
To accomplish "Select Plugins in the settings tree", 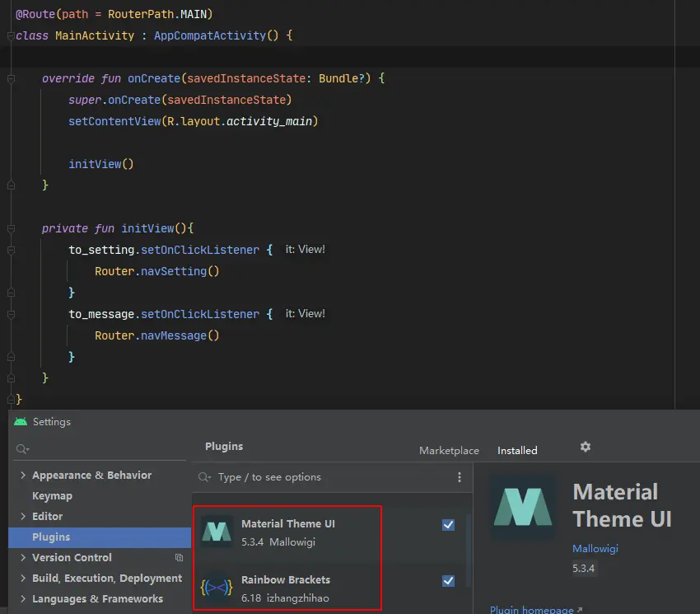I will point(100,537).
